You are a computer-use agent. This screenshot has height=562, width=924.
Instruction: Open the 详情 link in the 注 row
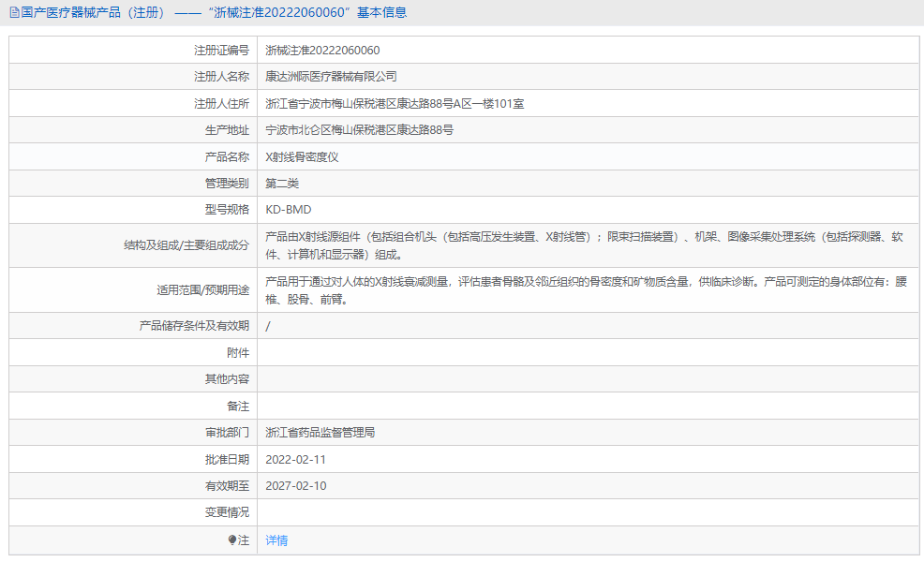coord(275,540)
